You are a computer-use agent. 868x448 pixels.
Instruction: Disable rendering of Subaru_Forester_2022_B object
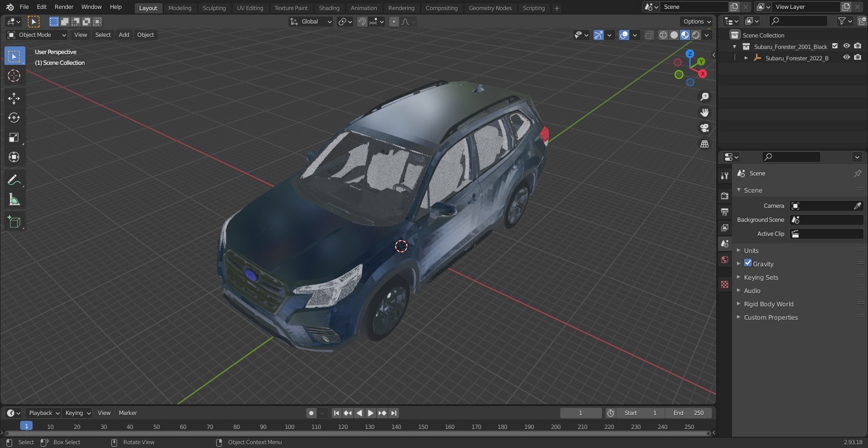pos(858,58)
